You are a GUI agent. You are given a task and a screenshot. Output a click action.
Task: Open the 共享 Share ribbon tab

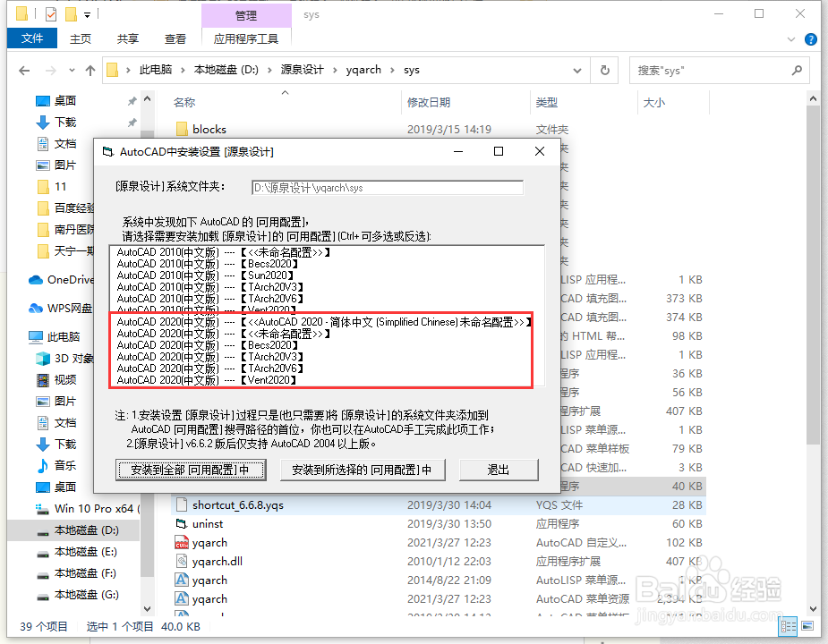pyautogui.click(x=128, y=38)
